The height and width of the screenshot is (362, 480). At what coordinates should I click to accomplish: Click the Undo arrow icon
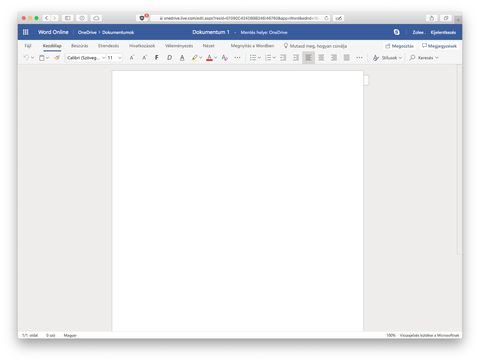[x=26, y=58]
